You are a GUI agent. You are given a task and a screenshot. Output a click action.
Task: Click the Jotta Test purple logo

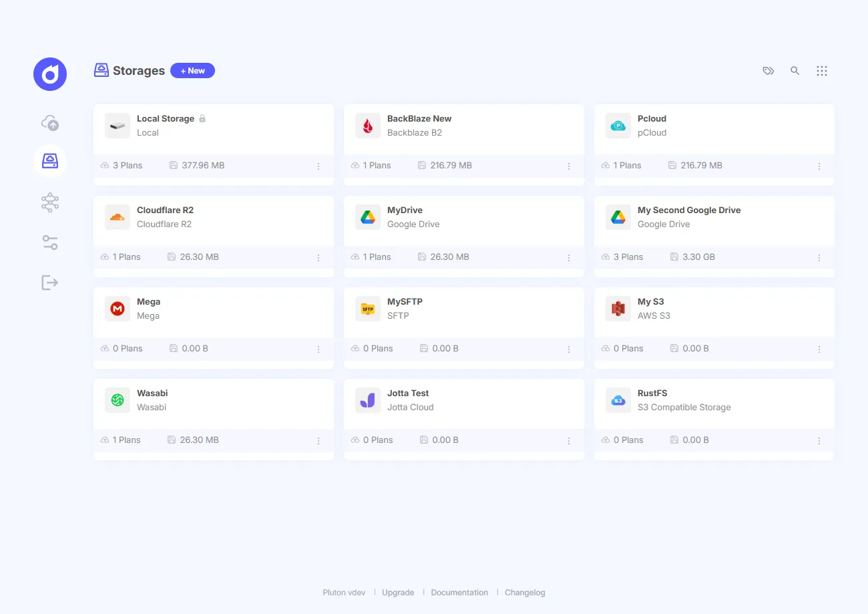[368, 400]
